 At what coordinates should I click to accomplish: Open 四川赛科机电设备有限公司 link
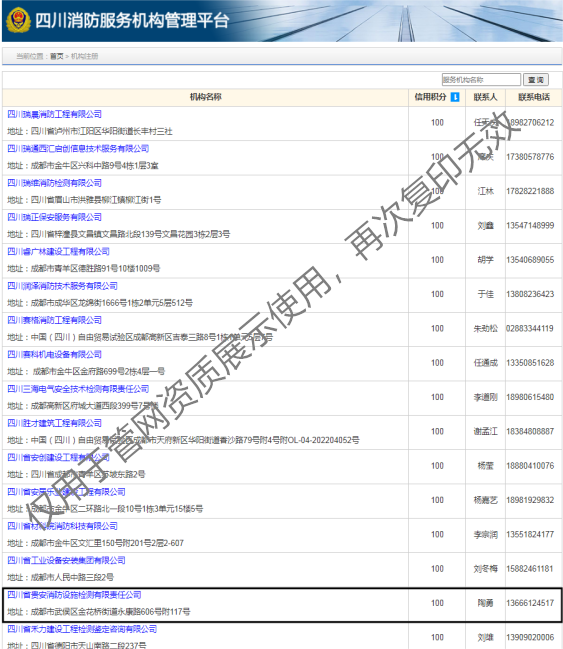point(55,355)
